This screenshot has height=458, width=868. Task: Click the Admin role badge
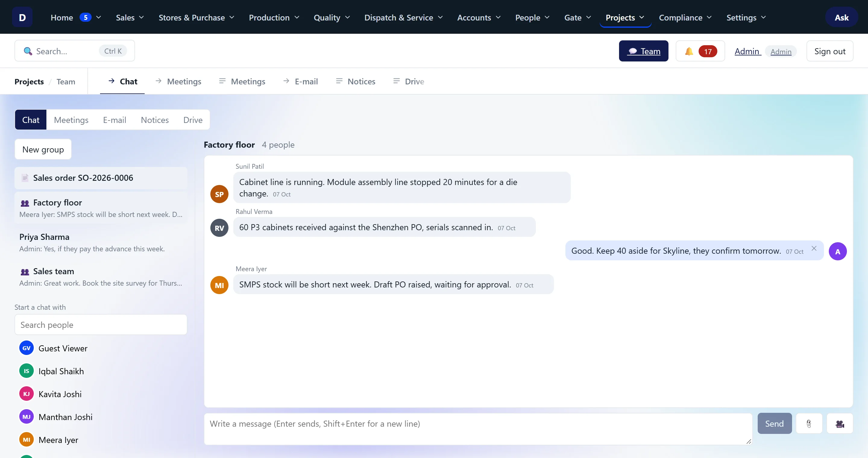pyautogui.click(x=781, y=52)
